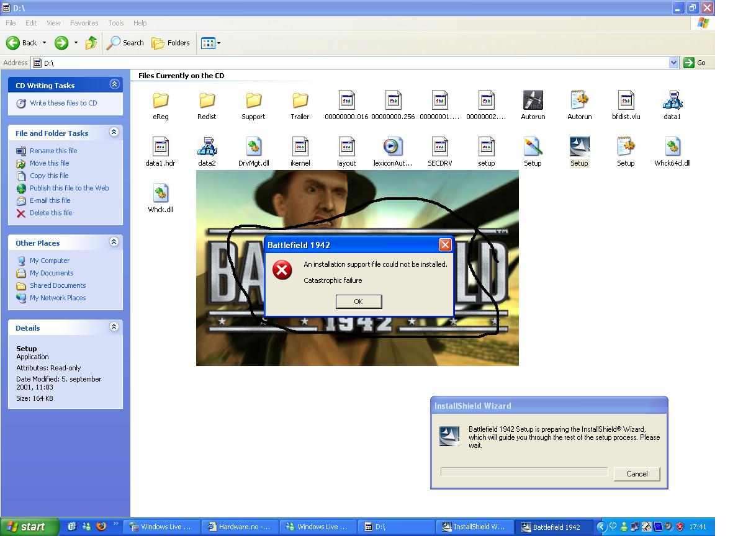Select the DrvMgt.dll file icon

pyautogui.click(x=253, y=146)
